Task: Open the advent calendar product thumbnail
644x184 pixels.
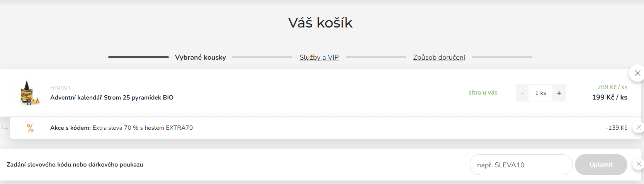Action: coord(27,93)
